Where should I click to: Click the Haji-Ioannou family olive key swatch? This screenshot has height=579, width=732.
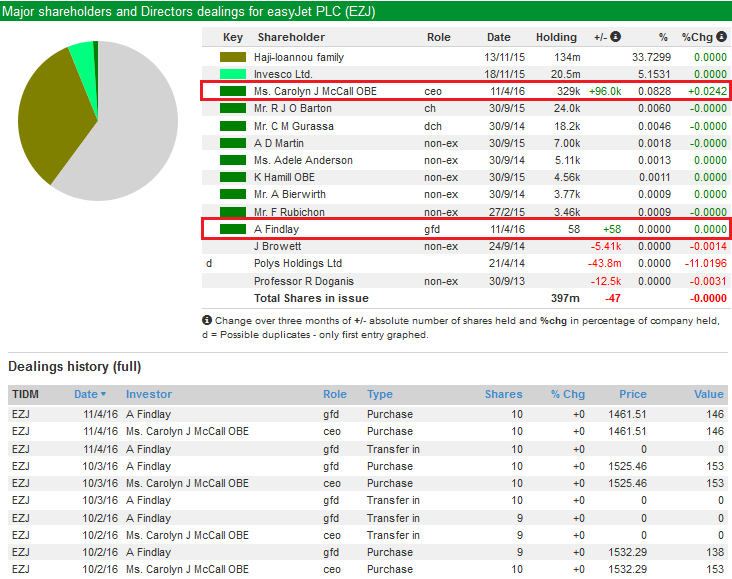click(x=233, y=57)
